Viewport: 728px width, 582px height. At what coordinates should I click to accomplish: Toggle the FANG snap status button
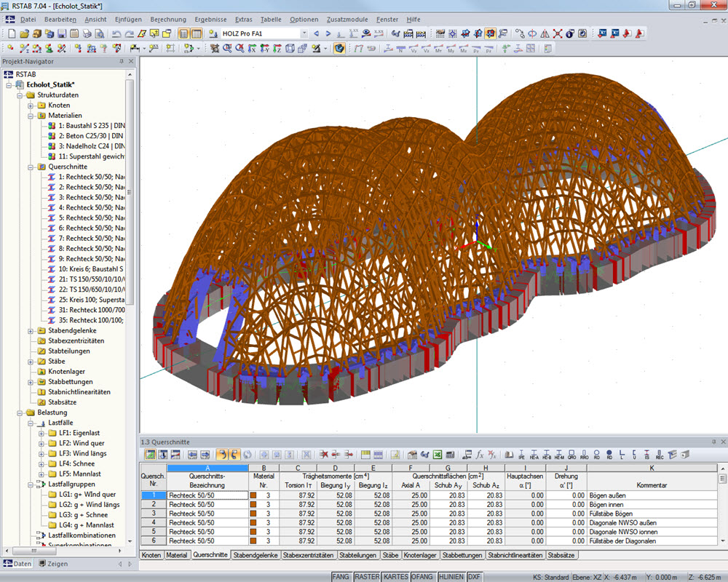click(341, 576)
